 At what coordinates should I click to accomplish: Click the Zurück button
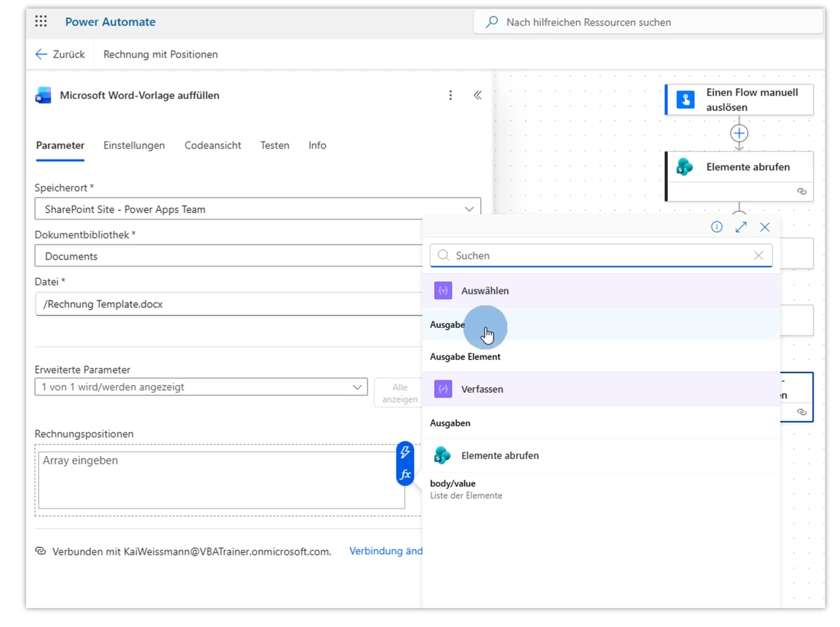60,54
